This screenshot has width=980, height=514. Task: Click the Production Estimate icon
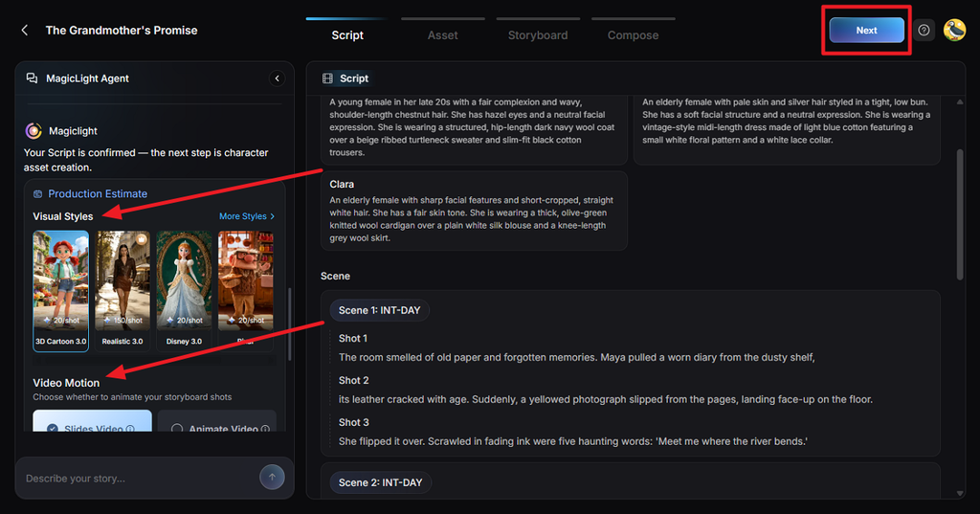coord(38,194)
